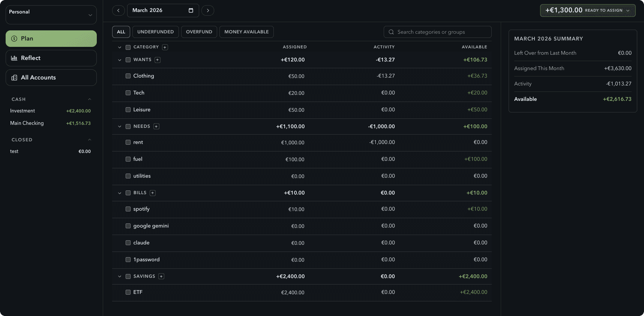Click the All Accounts ledger icon
The width and height of the screenshot is (644, 316).
coord(14,78)
